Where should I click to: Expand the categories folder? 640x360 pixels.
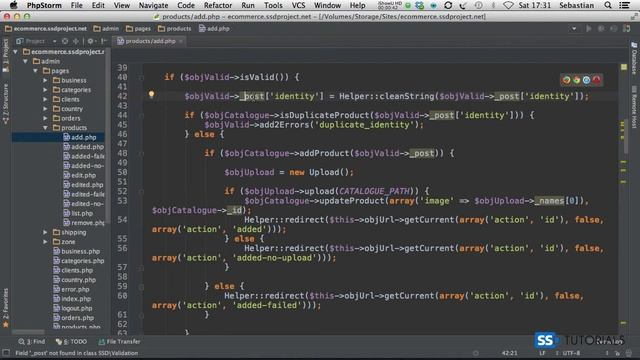[45, 90]
